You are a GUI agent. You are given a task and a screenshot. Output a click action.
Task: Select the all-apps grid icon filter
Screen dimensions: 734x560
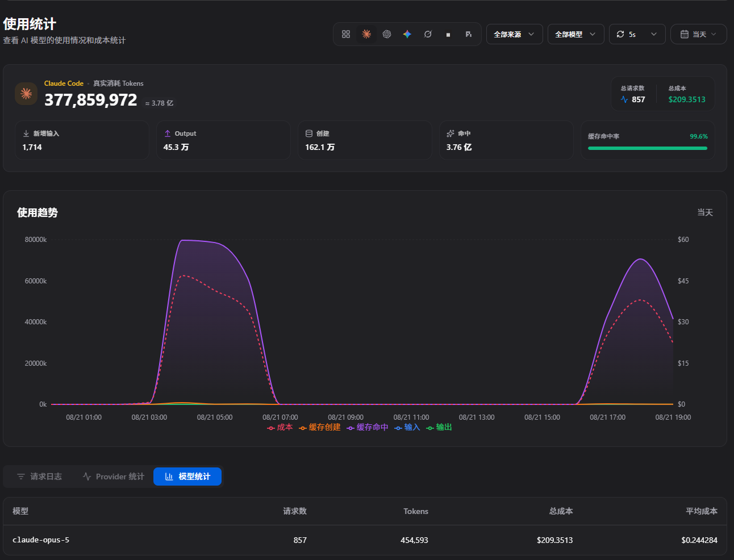pos(346,34)
